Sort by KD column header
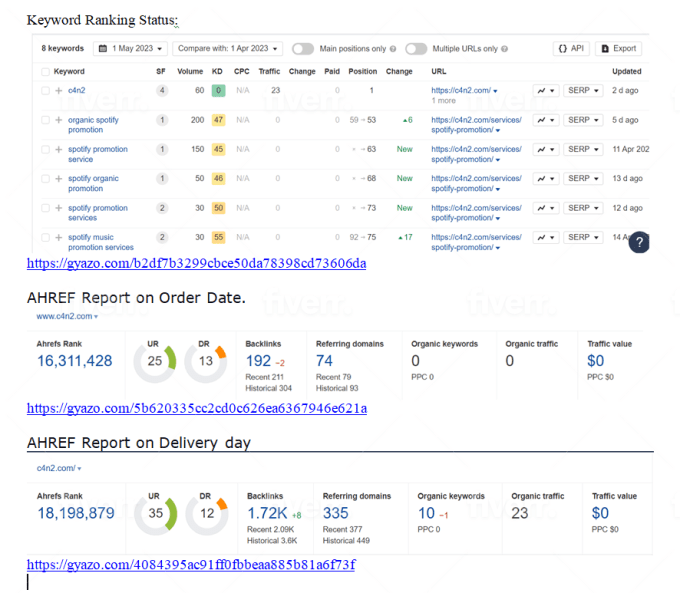 tap(217, 72)
